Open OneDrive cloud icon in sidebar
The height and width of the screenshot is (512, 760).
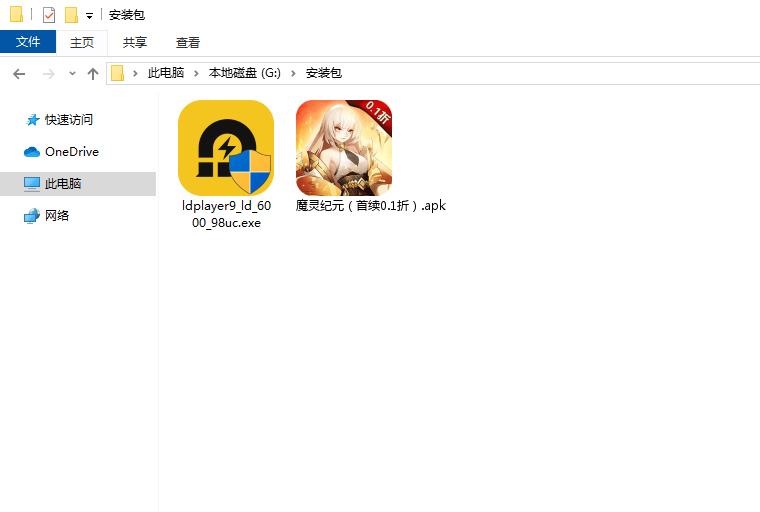point(32,152)
